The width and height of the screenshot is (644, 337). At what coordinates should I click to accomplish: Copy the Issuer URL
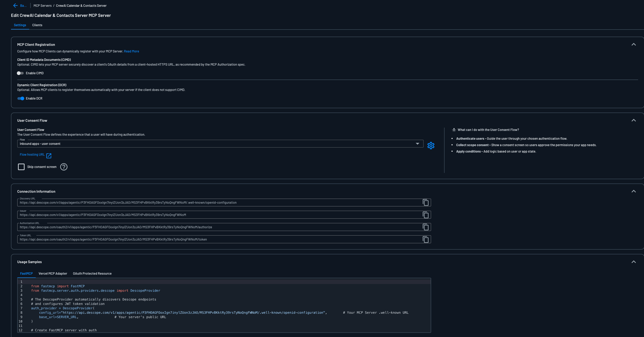coord(425,215)
